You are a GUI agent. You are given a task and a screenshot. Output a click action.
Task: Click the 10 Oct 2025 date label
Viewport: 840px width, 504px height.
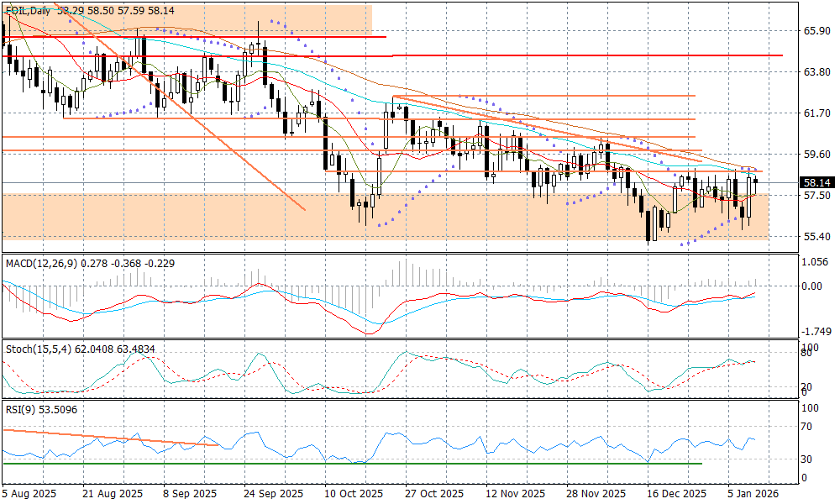coord(354,494)
